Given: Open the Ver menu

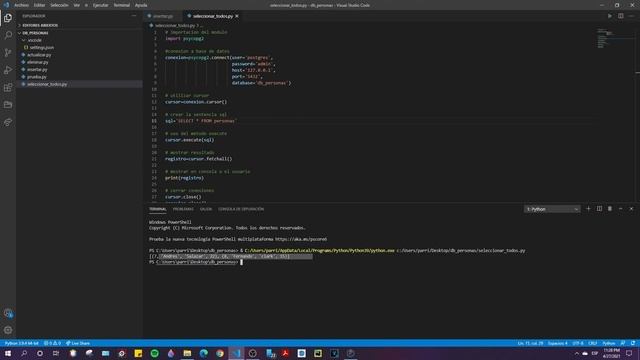Looking at the screenshot, I should (x=76, y=5).
